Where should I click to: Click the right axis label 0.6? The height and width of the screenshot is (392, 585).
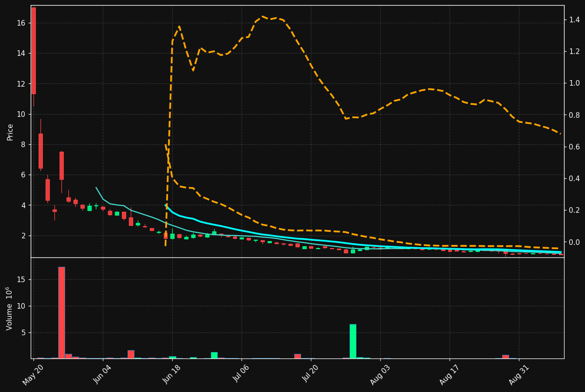(574, 147)
